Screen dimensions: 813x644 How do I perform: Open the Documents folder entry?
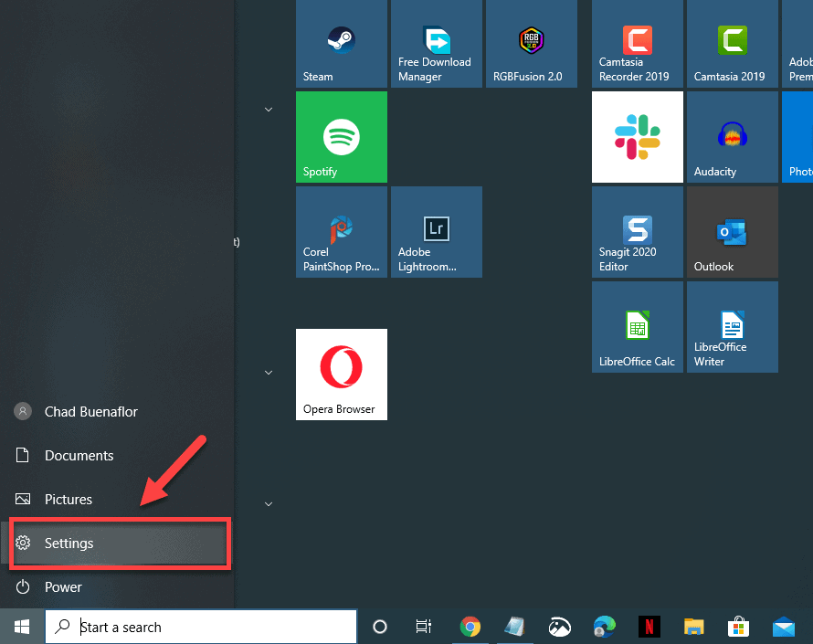point(117,455)
